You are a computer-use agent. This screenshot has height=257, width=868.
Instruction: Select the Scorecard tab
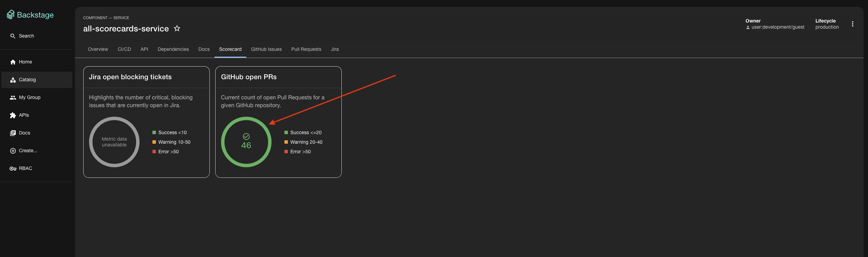pyautogui.click(x=230, y=49)
